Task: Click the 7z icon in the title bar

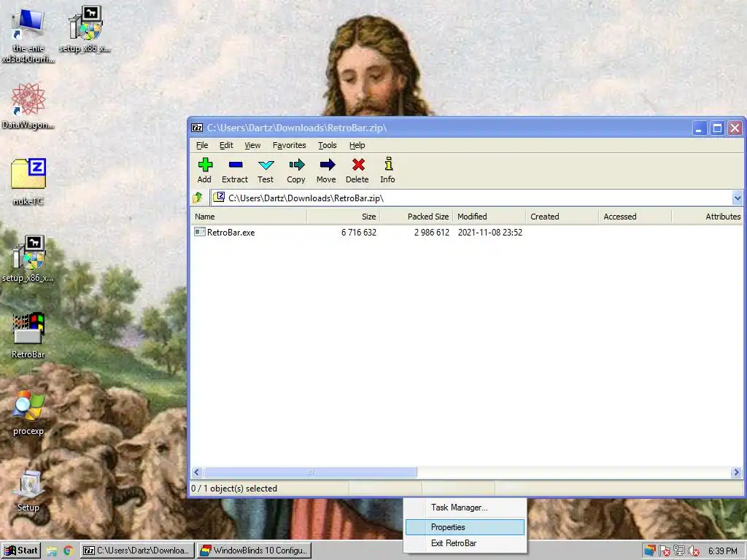Action: click(197, 128)
